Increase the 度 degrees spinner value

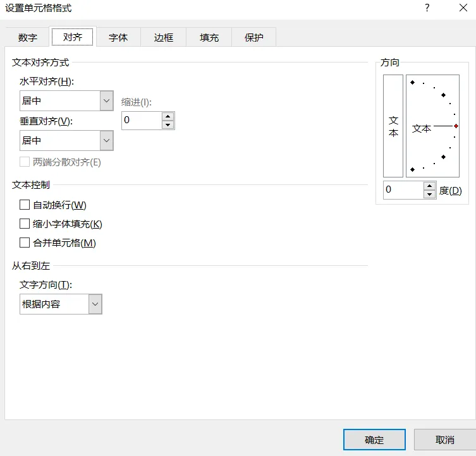click(x=430, y=186)
